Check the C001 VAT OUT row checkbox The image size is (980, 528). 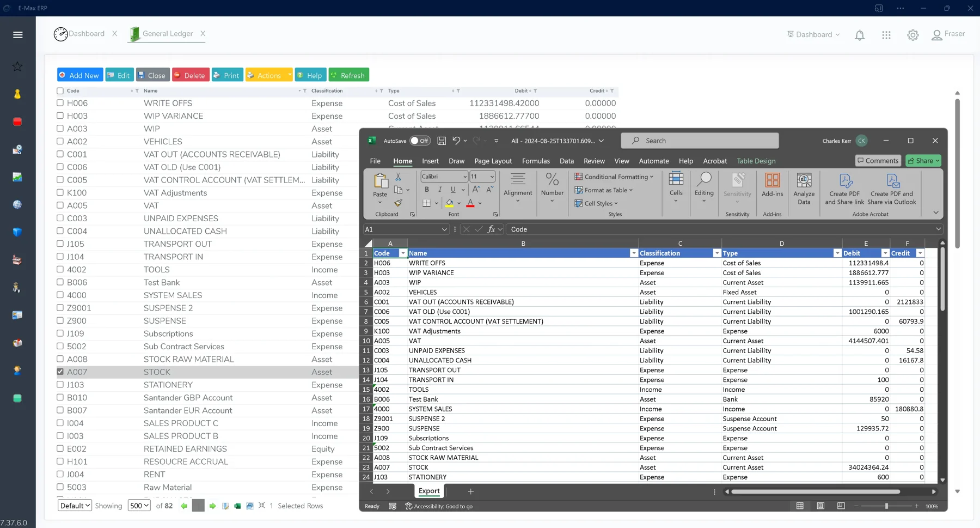click(60, 154)
